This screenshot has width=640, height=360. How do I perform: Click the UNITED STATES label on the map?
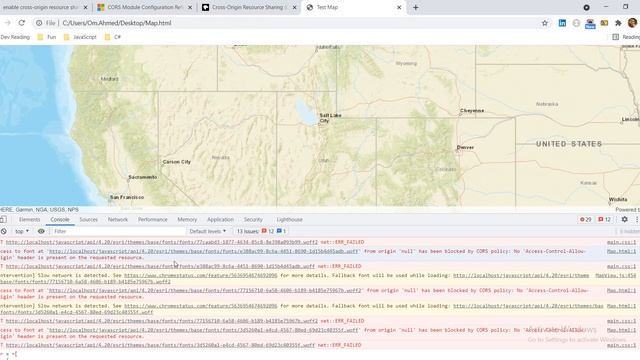pyautogui.click(x=569, y=144)
